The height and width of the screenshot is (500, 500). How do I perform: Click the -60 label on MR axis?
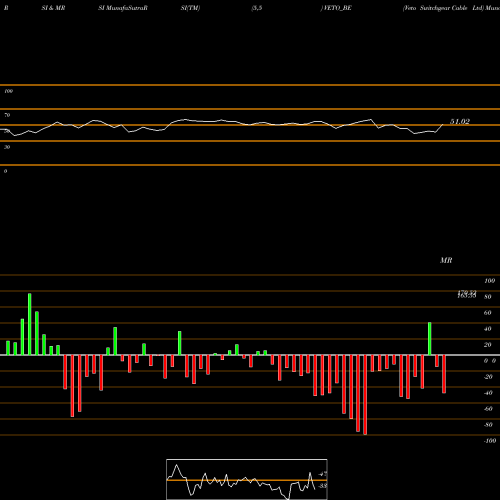pyautogui.click(x=488, y=409)
